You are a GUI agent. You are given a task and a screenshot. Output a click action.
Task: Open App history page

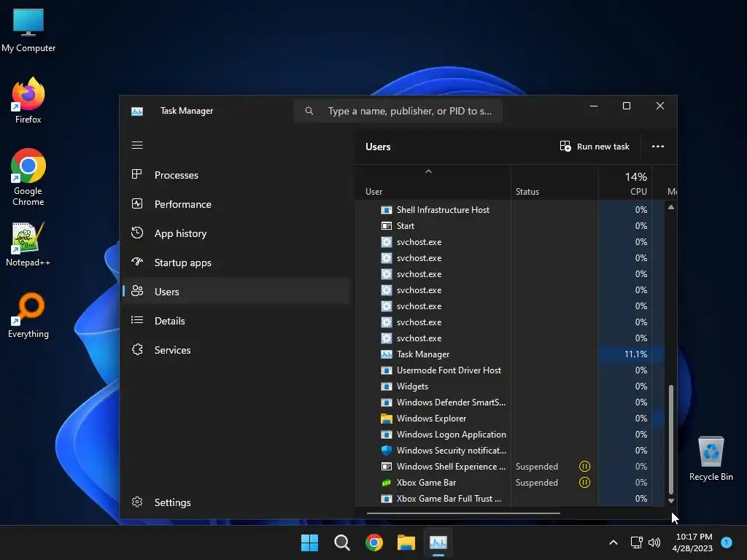pos(236,233)
